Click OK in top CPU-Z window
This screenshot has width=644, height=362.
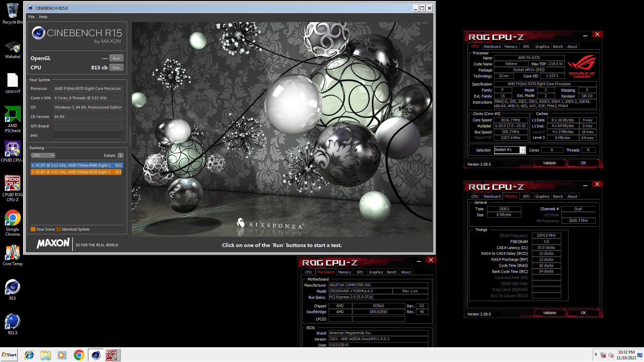(583, 163)
